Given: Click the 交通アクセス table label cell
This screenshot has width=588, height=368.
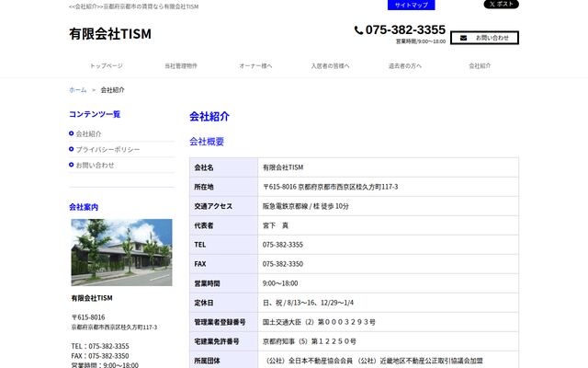Looking at the screenshot, I should [x=224, y=206].
